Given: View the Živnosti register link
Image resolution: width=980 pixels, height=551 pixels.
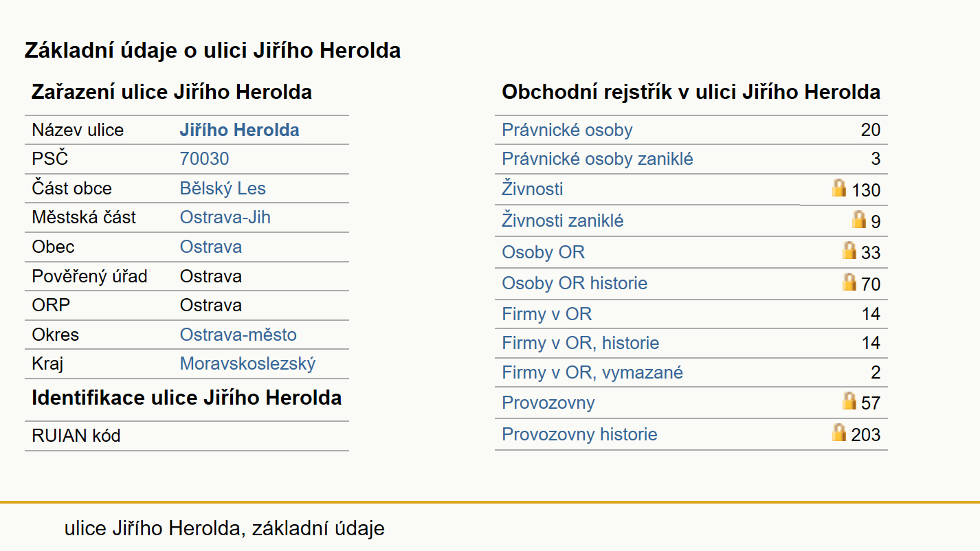Looking at the screenshot, I should pos(533,189).
